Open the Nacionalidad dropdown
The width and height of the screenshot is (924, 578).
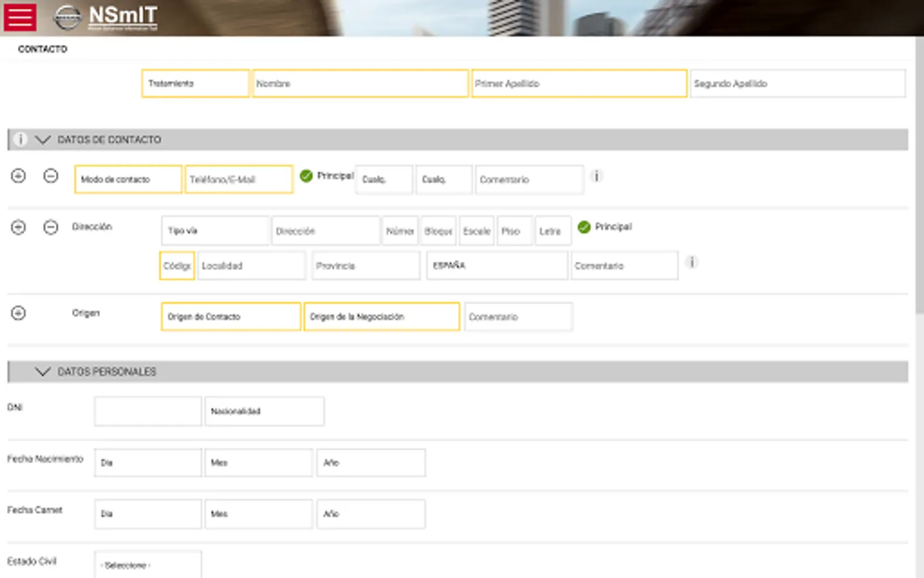(x=264, y=411)
